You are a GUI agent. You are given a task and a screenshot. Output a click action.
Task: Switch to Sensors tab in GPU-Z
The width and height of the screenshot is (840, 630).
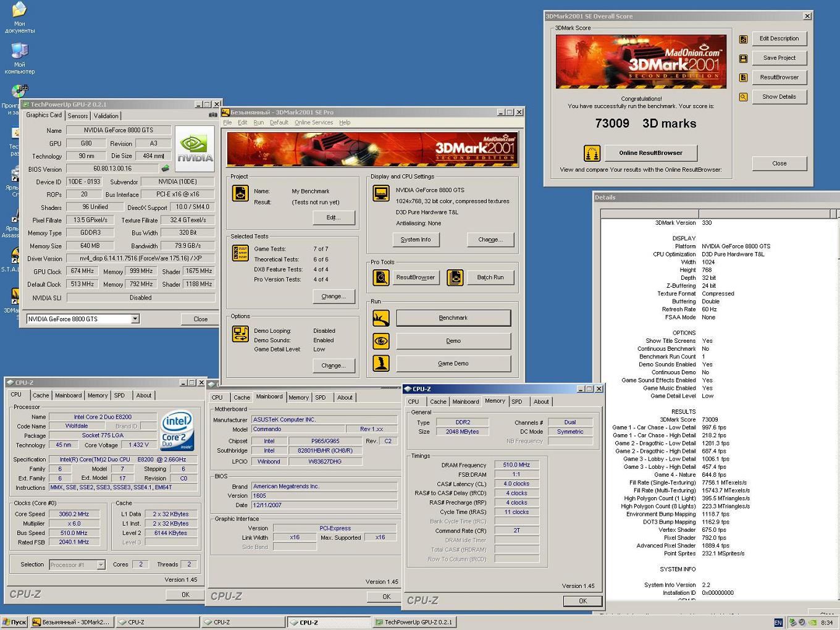pos(78,116)
